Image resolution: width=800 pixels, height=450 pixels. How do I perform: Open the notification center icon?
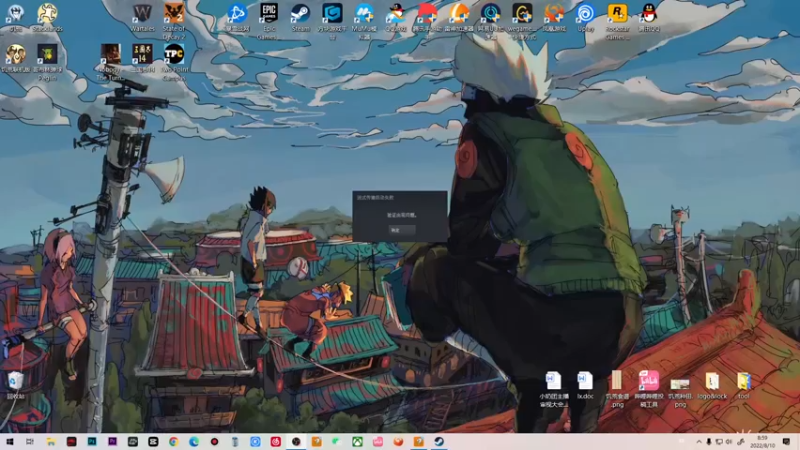pos(786,441)
